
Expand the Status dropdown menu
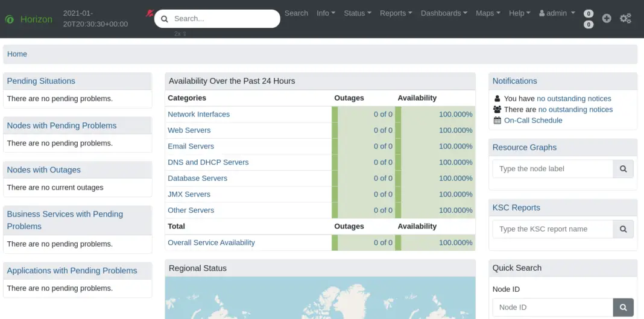[x=358, y=13]
